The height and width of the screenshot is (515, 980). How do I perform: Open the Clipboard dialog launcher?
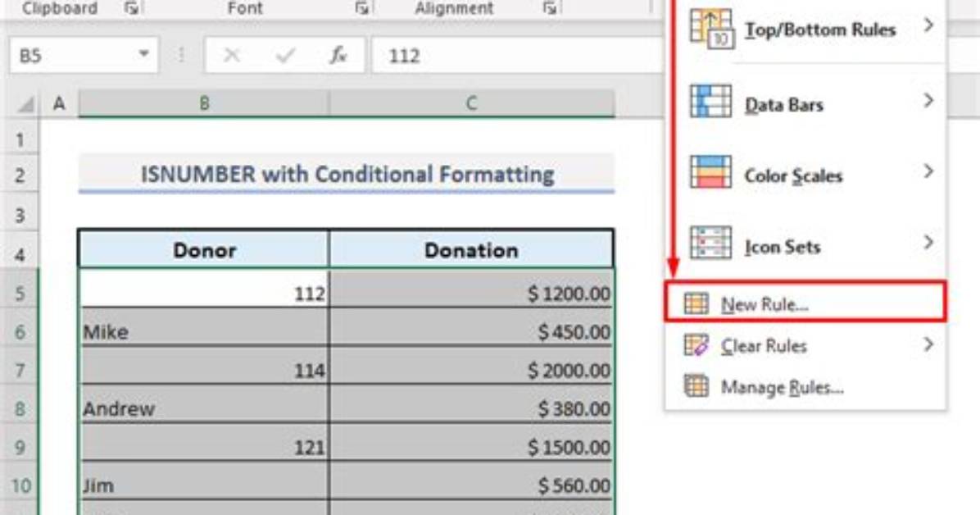(131, 7)
